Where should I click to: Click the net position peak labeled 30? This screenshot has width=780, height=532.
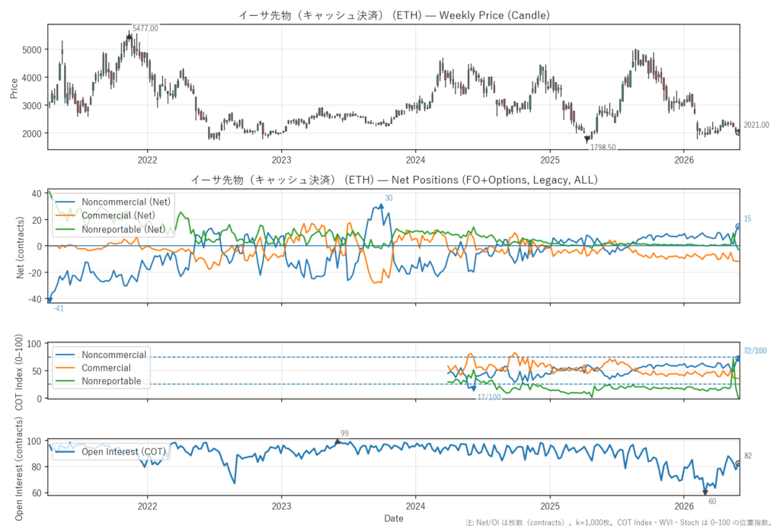pos(388,198)
